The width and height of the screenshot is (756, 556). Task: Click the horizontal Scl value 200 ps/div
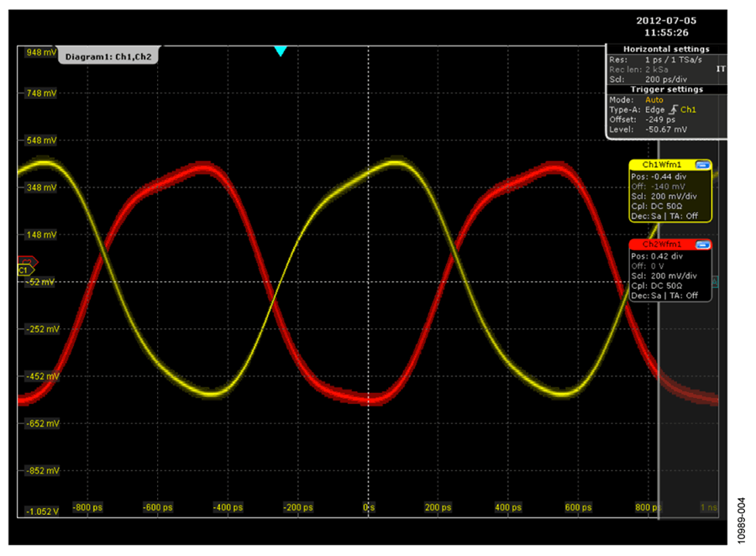click(666, 80)
